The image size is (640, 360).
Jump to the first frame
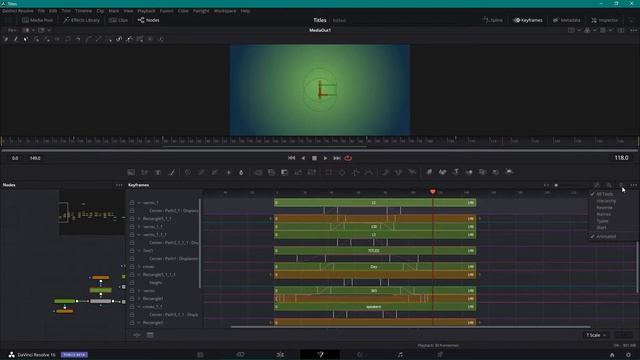point(291,158)
